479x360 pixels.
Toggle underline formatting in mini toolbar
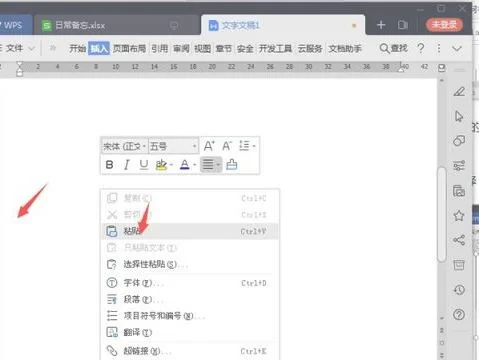pos(144,164)
